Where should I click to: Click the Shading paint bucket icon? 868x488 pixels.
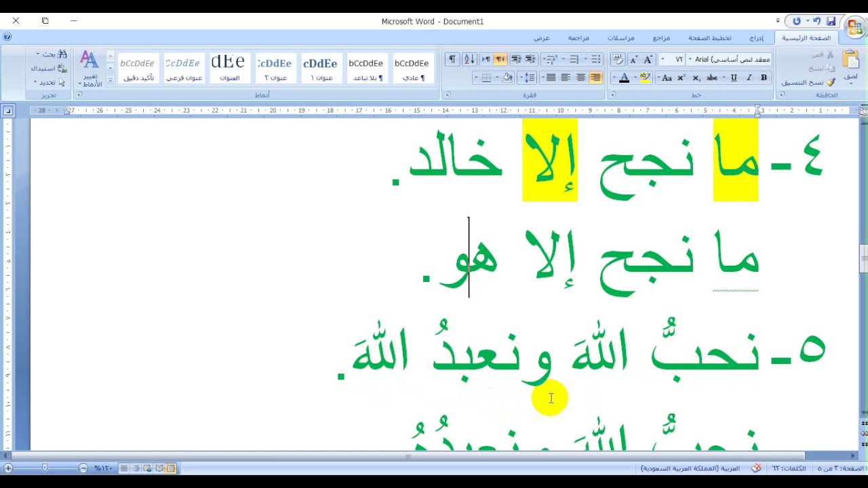[x=507, y=78]
